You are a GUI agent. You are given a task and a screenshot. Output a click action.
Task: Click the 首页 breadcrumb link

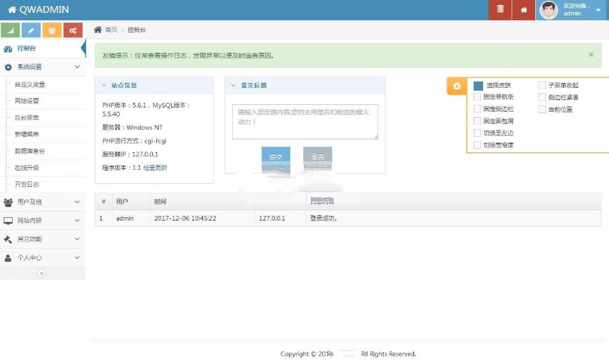point(111,30)
